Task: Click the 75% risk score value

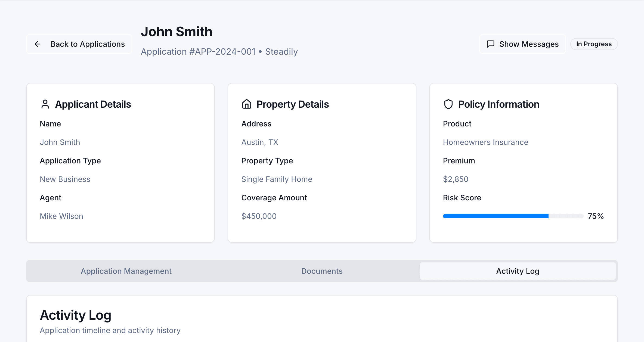Action: point(596,216)
